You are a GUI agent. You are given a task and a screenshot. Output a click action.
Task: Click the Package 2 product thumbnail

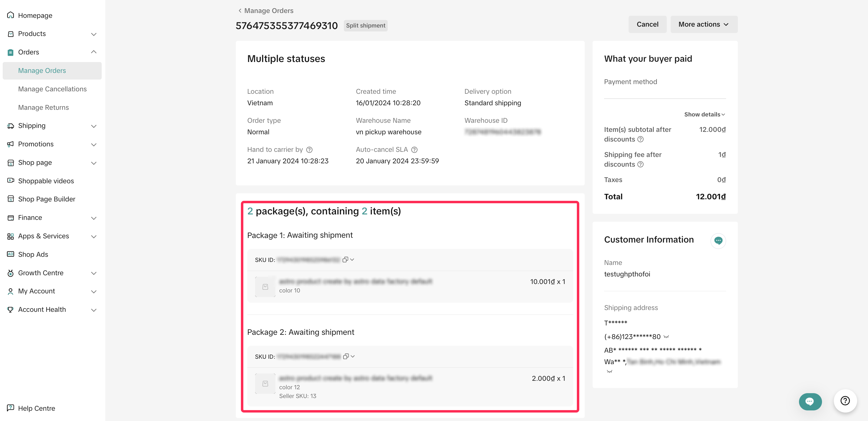[x=265, y=383]
